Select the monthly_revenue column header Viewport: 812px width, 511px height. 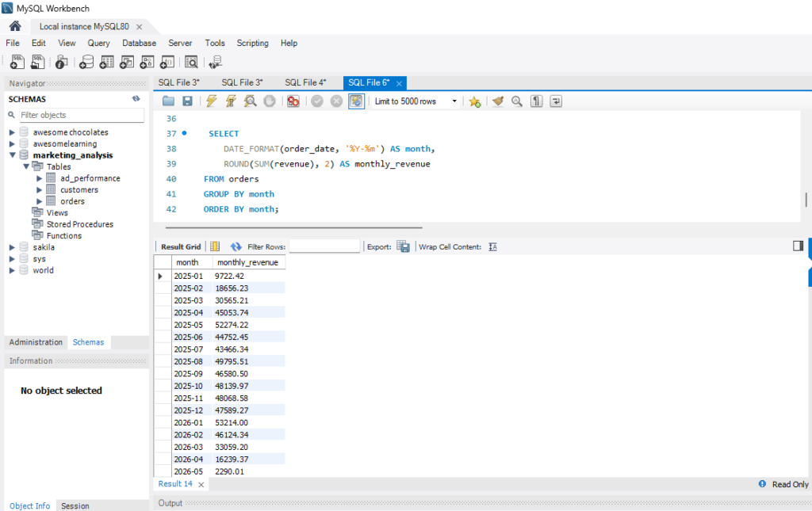click(x=247, y=262)
